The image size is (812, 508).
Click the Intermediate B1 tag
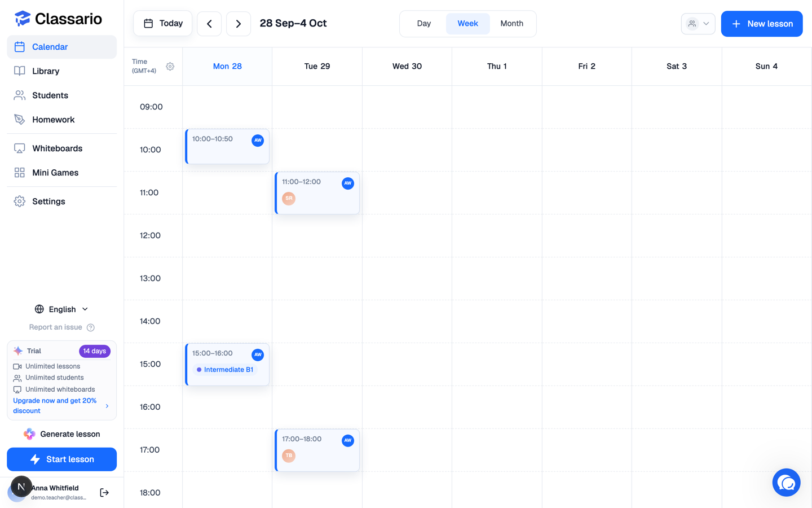tap(225, 370)
